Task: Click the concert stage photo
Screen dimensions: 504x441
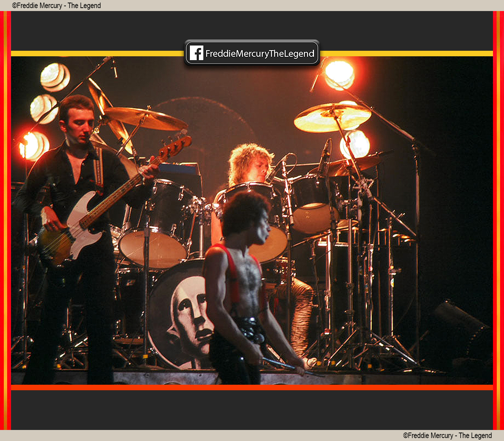Action: coord(252,220)
